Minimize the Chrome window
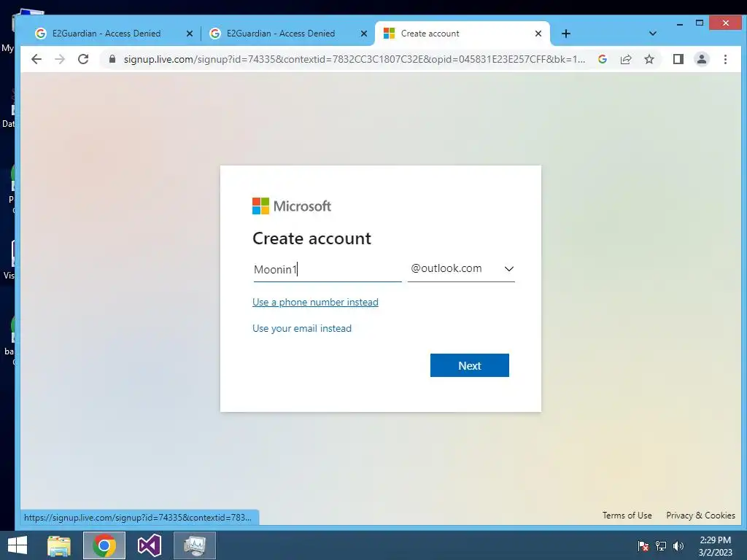 coord(680,23)
